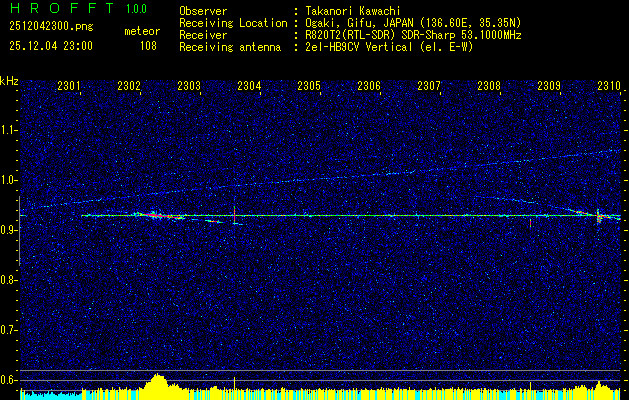Screen dimensions: 629x400
Task: Click the meteor count 108
Action: click(x=148, y=46)
